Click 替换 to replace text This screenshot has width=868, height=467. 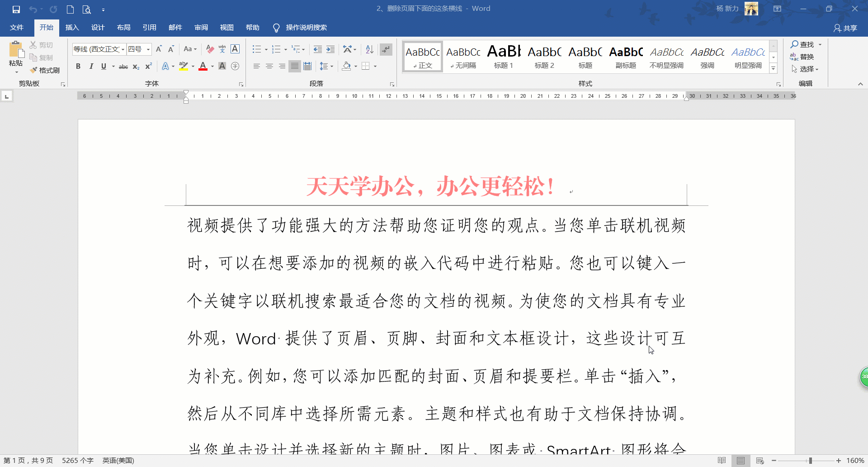(802, 57)
